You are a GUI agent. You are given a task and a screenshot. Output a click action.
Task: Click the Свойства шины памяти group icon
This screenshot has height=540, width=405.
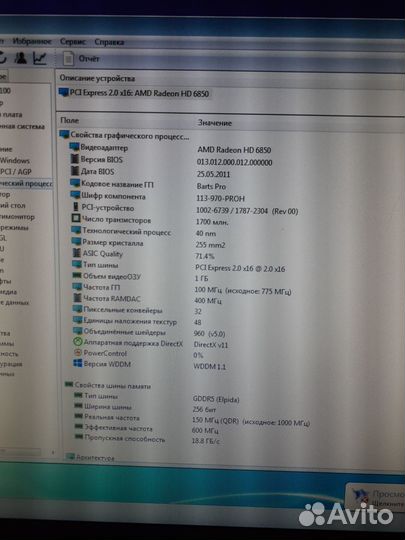coord(69,385)
